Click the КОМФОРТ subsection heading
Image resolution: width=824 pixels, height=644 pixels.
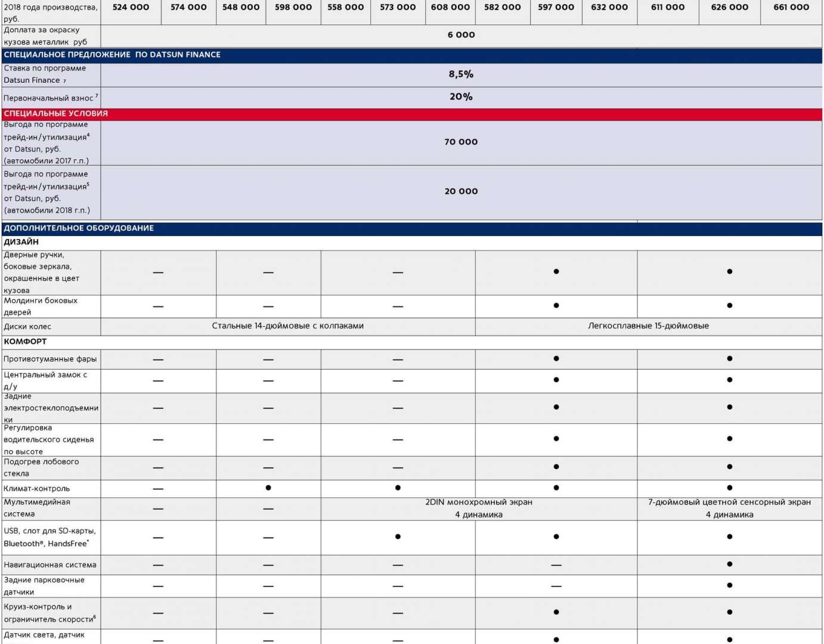point(25,342)
